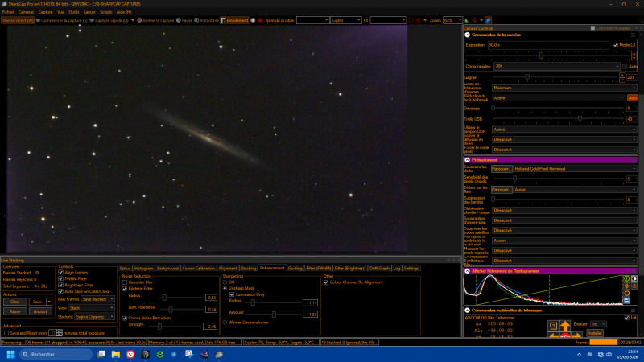Click the blue save icon beside histogram

coord(627,301)
